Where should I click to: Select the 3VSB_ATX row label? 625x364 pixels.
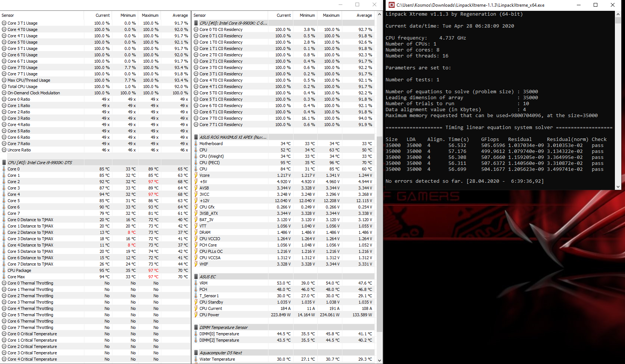point(209,213)
